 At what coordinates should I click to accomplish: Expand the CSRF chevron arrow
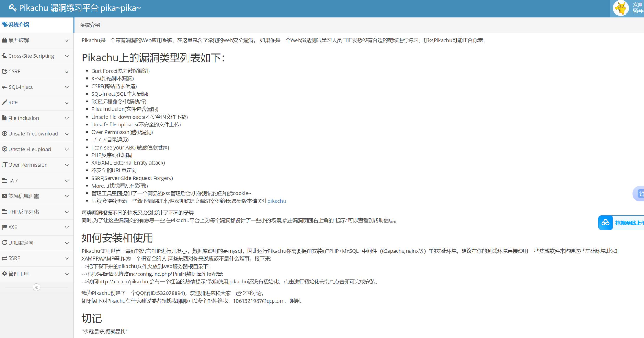point(67,71)
